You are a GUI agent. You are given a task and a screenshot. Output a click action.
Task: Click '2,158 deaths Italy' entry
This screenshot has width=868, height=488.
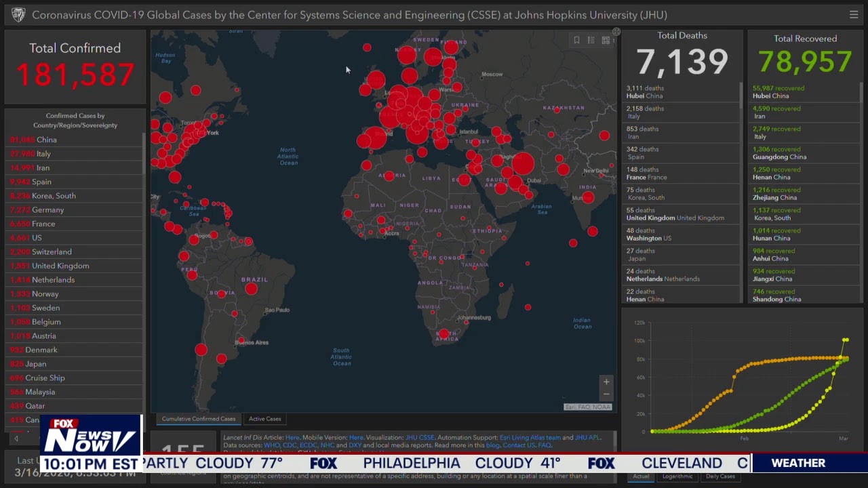681,113
